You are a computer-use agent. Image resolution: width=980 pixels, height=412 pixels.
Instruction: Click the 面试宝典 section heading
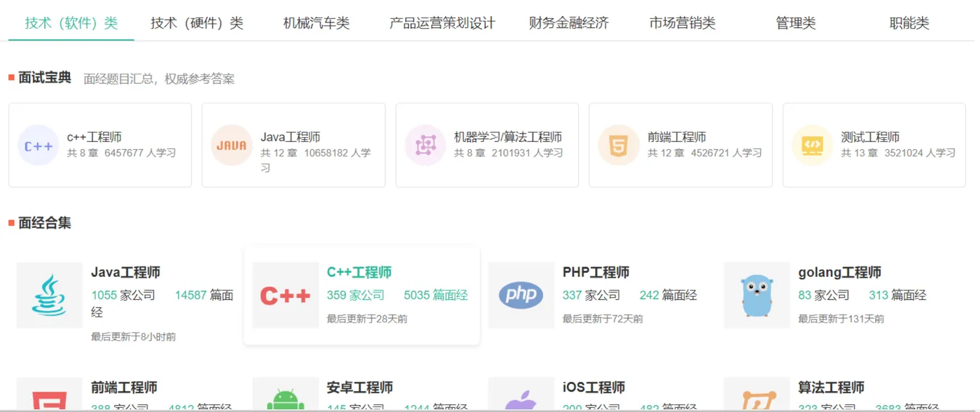tap(45, 78)
